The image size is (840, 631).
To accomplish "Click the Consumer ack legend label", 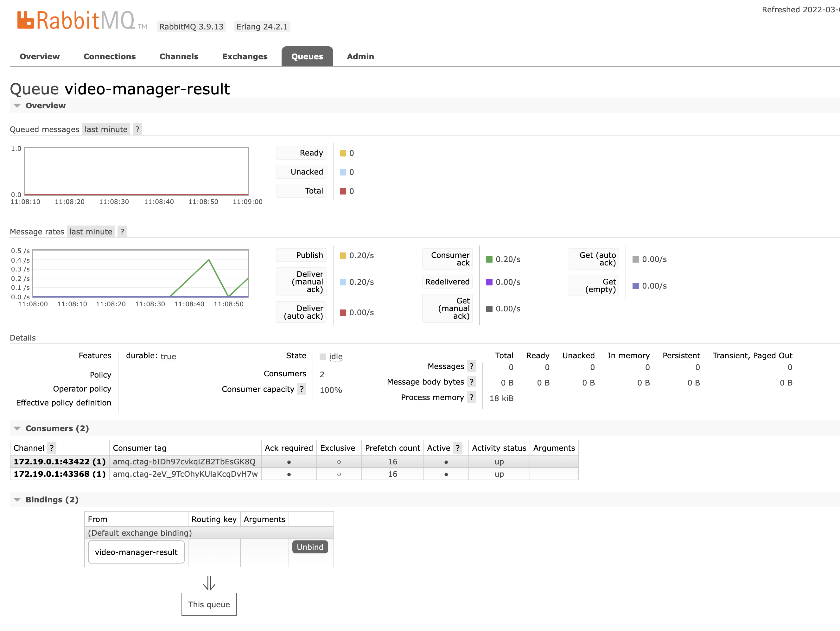I will pyautogui.click(x=448, y=259).
